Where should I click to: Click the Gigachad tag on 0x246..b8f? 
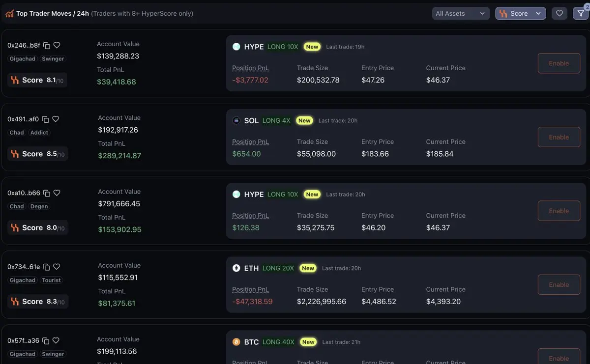click(23, 59)
